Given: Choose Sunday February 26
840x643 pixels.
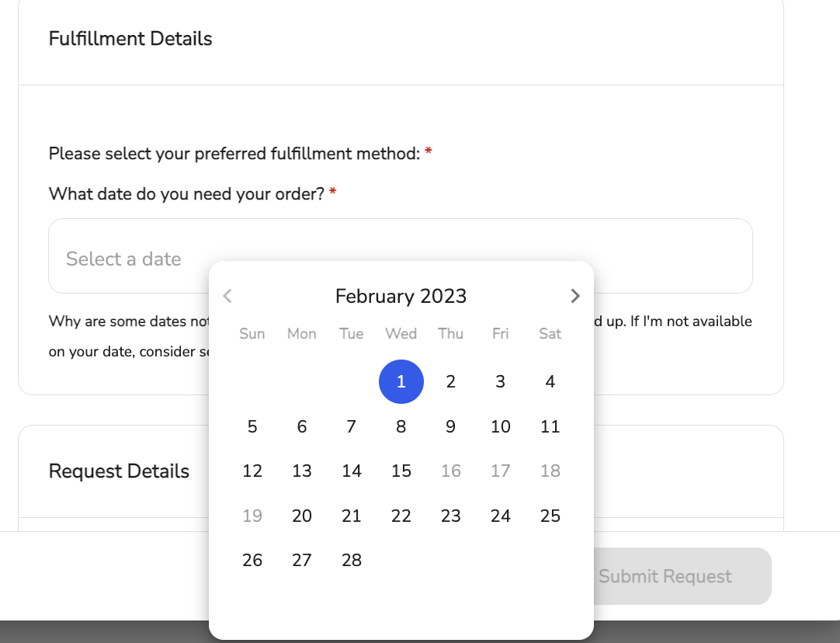Looking at the screenshot, I should [252, 560].
